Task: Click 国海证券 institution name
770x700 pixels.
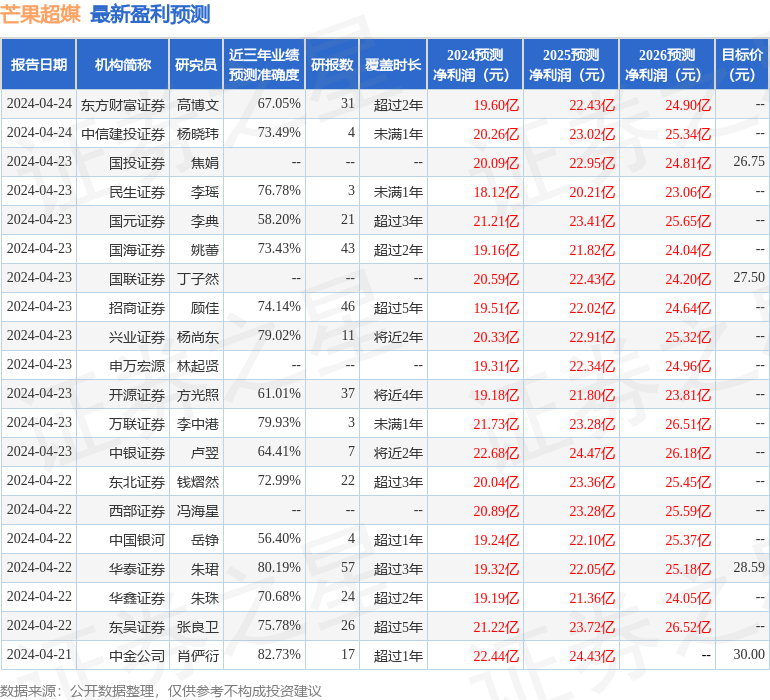Action: coord(137,250)
